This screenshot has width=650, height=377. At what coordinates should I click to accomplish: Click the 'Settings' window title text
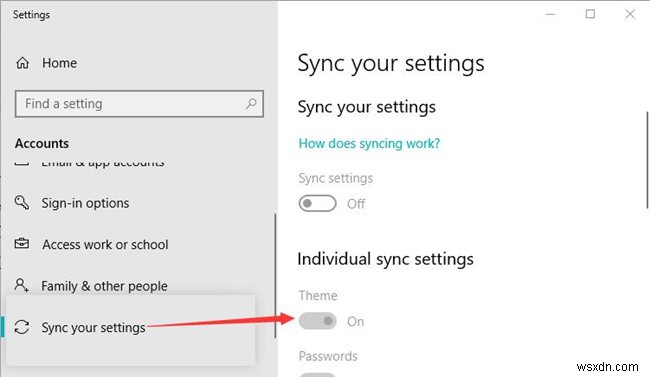(32, 15)
